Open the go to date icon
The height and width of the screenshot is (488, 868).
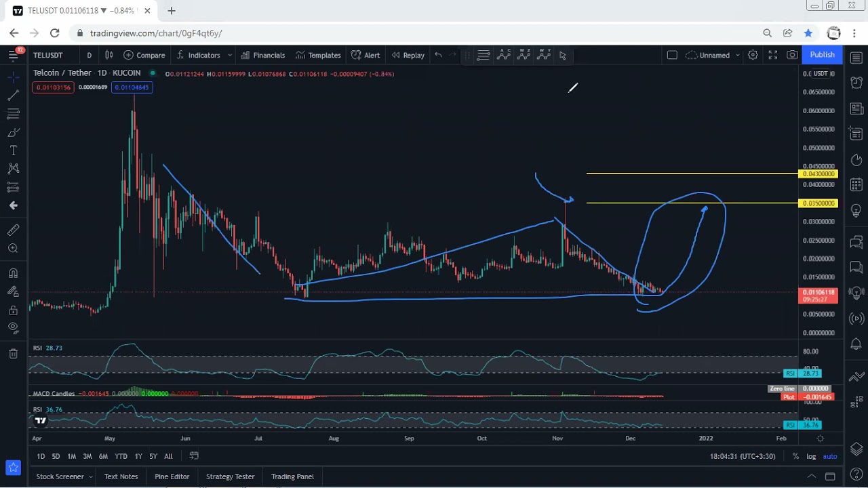(x=193, y=455)
